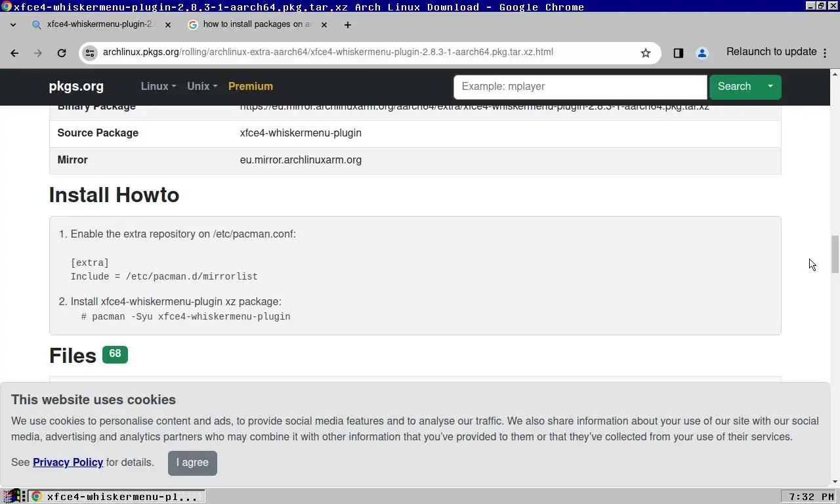Click the forward navigation arrow
Screen dimensions: 840x504
point(37,53)
